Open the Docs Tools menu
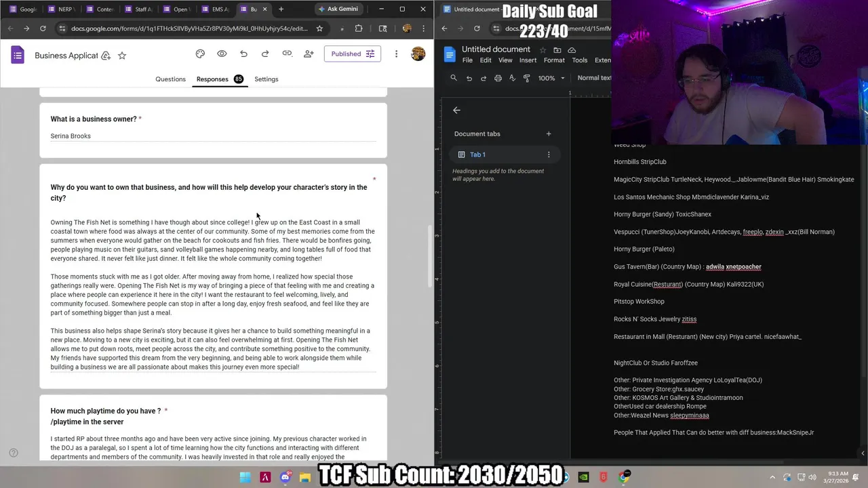The width and height of the screenshot is (868, 488). pyautogui.click(x=580, y=60)
